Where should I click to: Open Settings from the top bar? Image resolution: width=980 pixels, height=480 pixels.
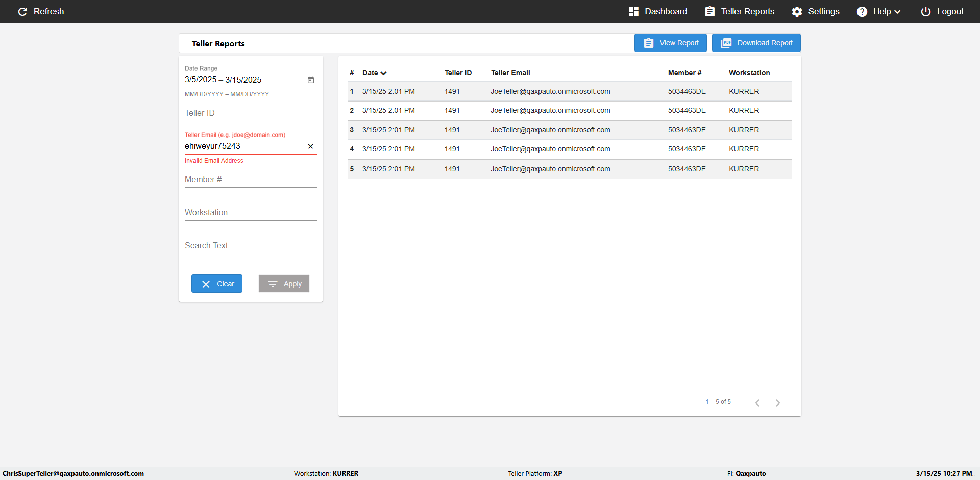pos(816,11)
